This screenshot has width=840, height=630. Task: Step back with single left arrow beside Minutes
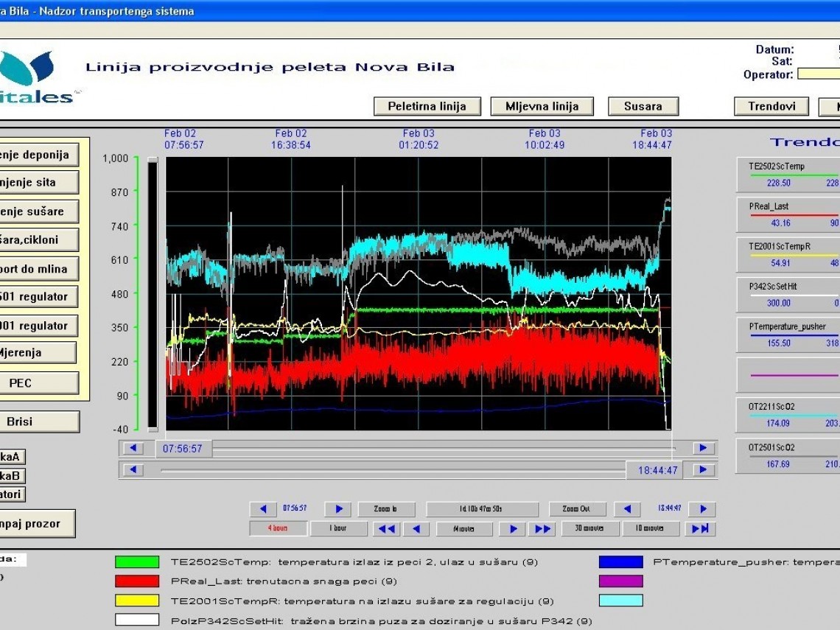(416, 529)
